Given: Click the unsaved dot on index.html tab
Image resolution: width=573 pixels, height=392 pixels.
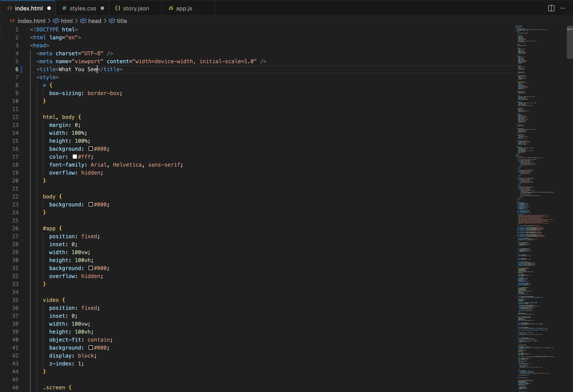Looking at the screenshot, I should pos(49,8).
